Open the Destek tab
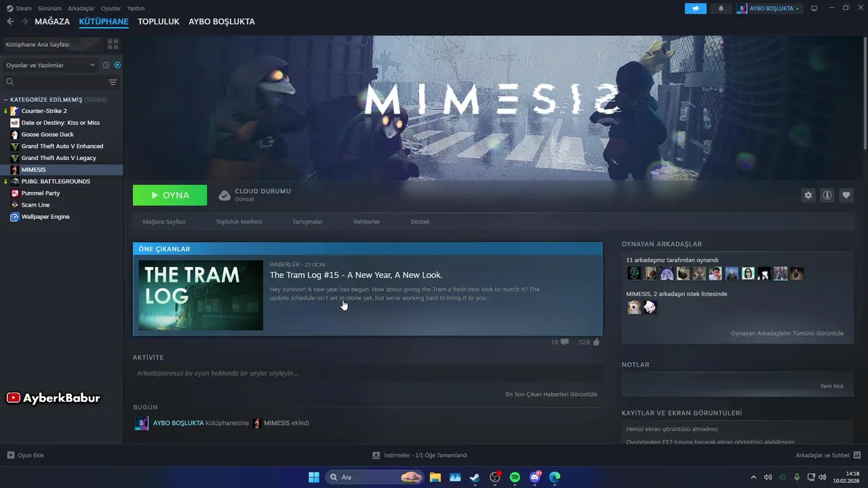This screenshot has width=868, height=488. tap(420, 222)
